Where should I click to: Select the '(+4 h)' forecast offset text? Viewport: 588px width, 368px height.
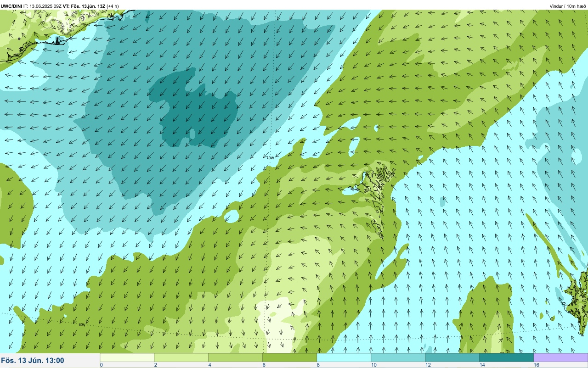[113, 6]
